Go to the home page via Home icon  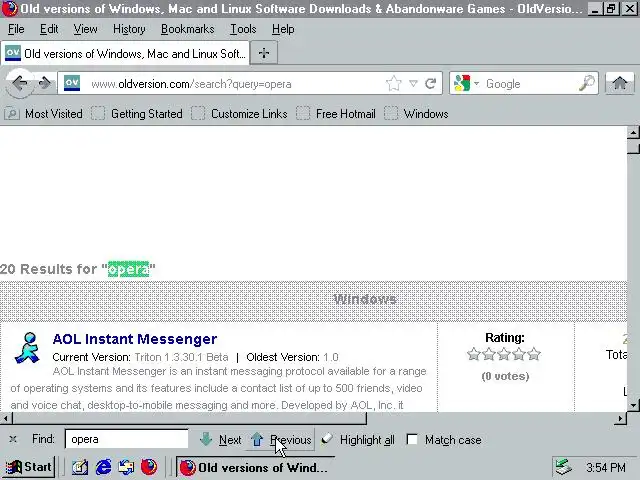pyautogui.click(x=619, y=83)
